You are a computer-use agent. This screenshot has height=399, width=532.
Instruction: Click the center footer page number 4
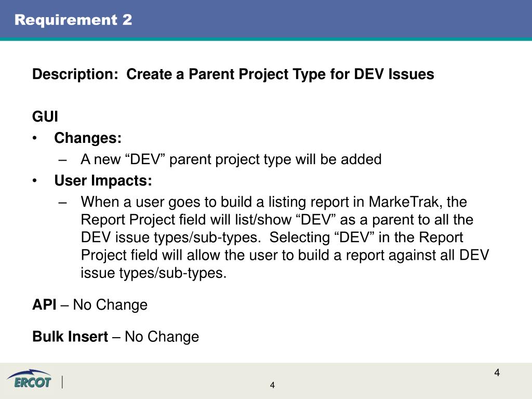pyautogui.click(x=272, y=385)
